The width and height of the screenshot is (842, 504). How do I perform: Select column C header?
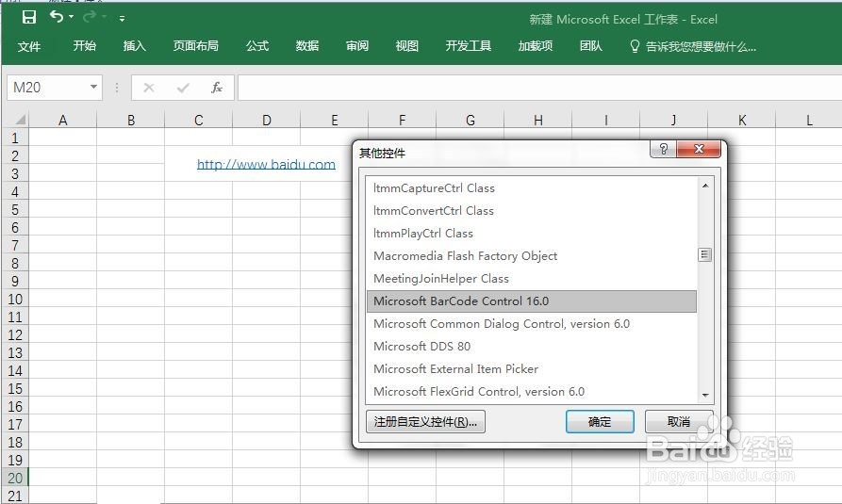pos(199,121)
